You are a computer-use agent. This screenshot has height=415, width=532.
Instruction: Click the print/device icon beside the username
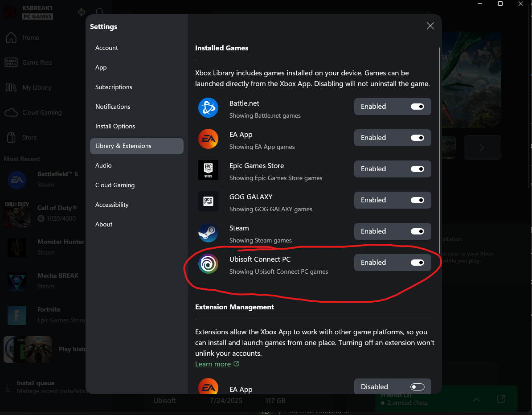tap(82, 12)
